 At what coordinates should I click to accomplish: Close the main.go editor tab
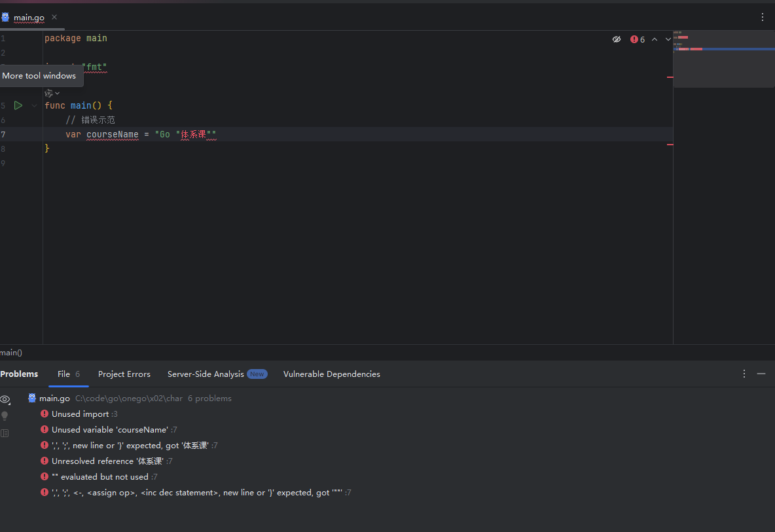tap(54, 17)
